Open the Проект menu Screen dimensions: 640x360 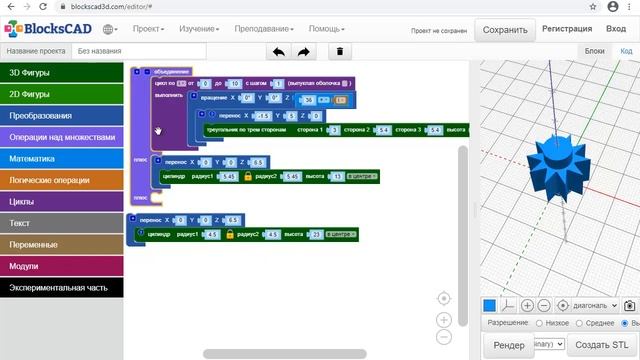click(x=148, y=29)
